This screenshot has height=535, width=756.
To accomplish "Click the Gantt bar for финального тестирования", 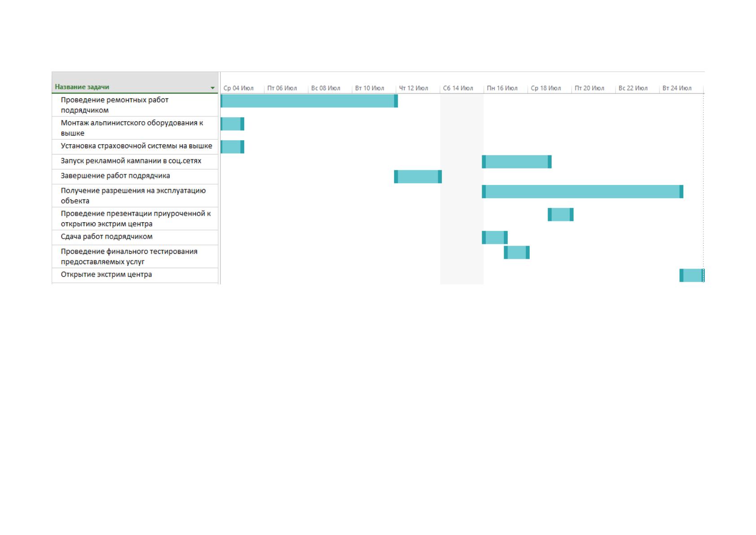I will [517, 252].
